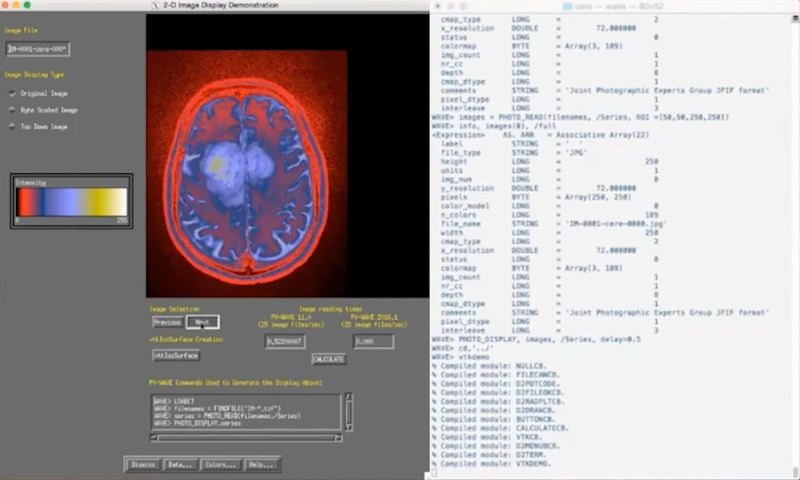Screen dimensions: 800x480
Task: Click the X11 icon in title bar
Action: [156, 5]
